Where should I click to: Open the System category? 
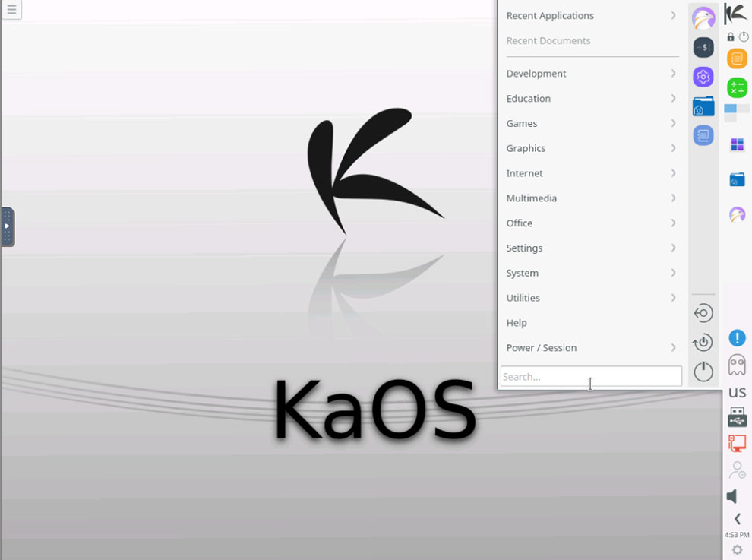click(592, 273)
